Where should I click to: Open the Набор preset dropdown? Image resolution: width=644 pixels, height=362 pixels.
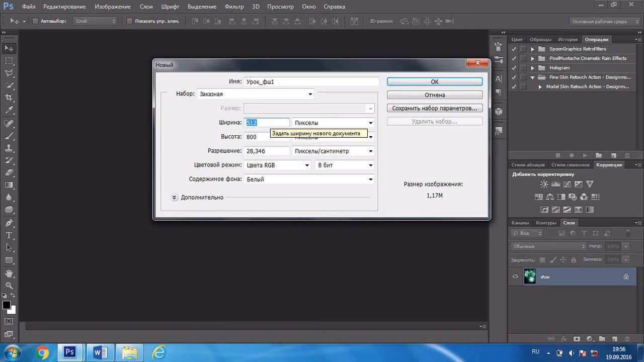pyautogui.click(x=256, y=94)
